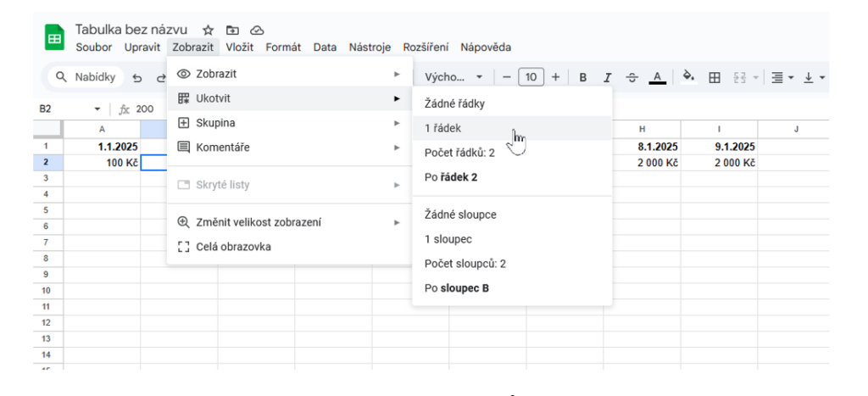The image size is (868, 396).
Task: Open the fill color picker
Action: click(689, 77)
